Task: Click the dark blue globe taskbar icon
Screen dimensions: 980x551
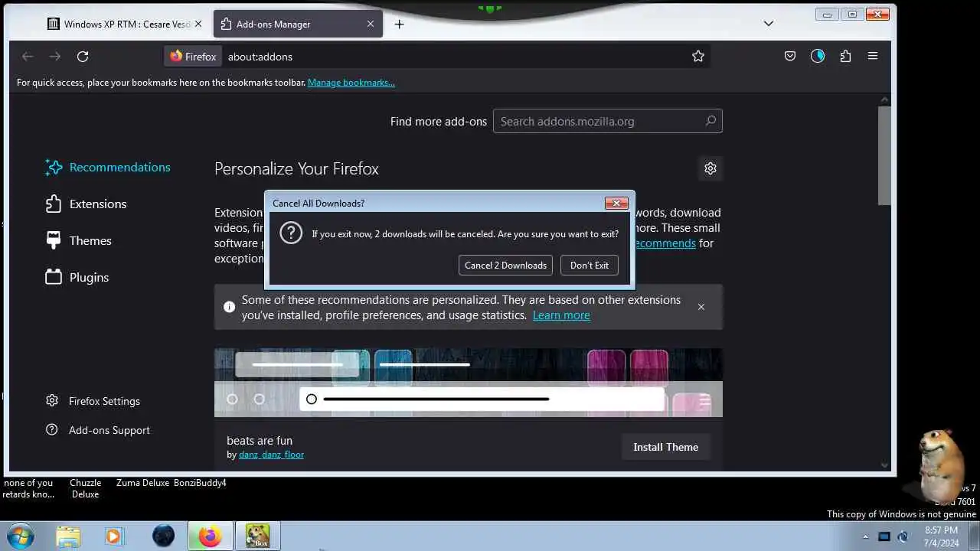Action: (163, 536)
